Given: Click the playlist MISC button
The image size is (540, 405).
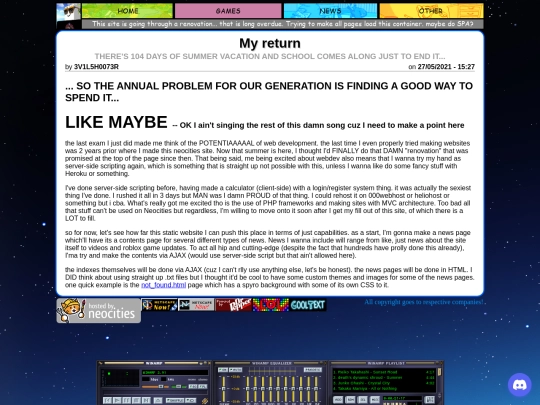Looking at the screenshot, I should tap(375, 400).
